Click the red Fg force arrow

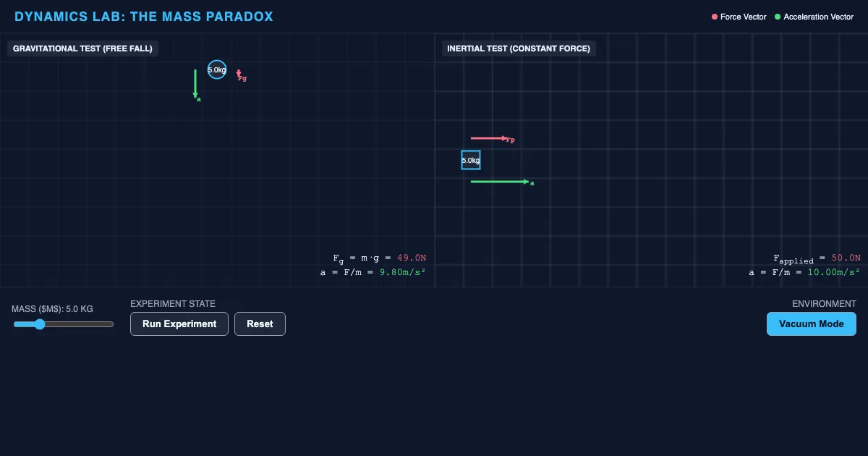(x=239, y=73)
